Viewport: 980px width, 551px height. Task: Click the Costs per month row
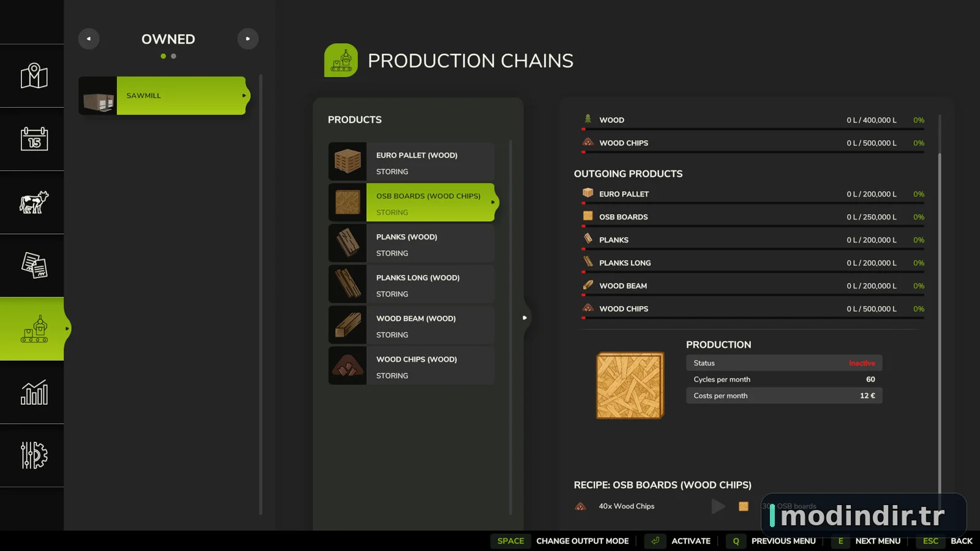[x=784, y=396]
